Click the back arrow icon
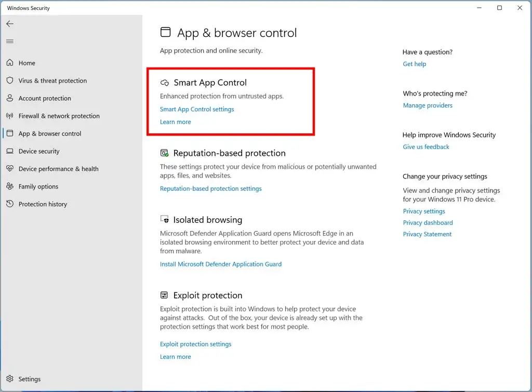This screenshot has height=392, width=532. [x=10, y=24]
